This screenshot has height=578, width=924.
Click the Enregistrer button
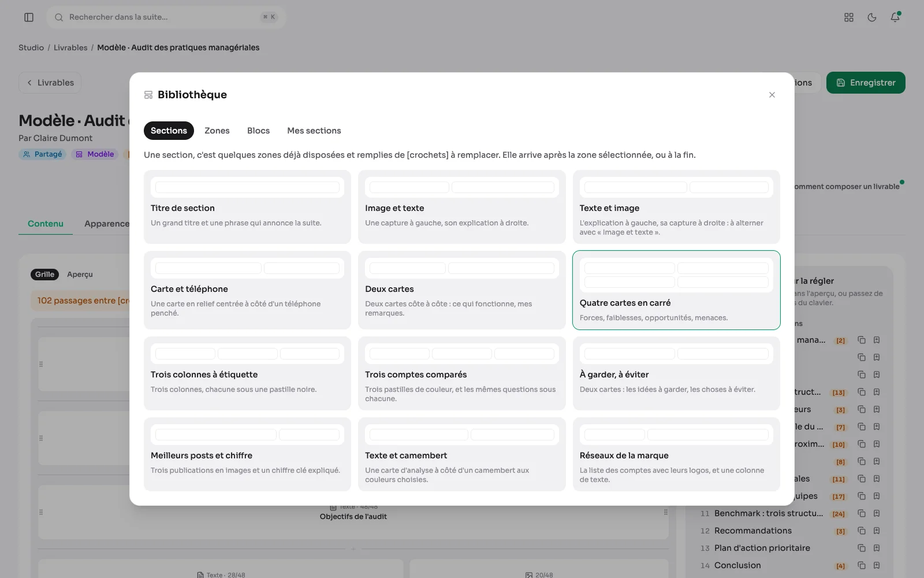point(866,83)
